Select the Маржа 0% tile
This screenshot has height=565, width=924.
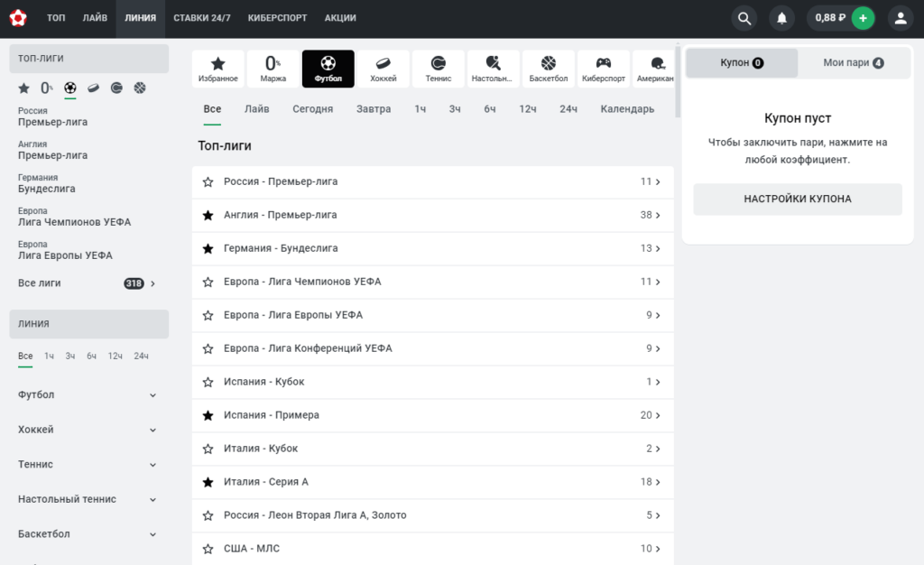point(273,69)
